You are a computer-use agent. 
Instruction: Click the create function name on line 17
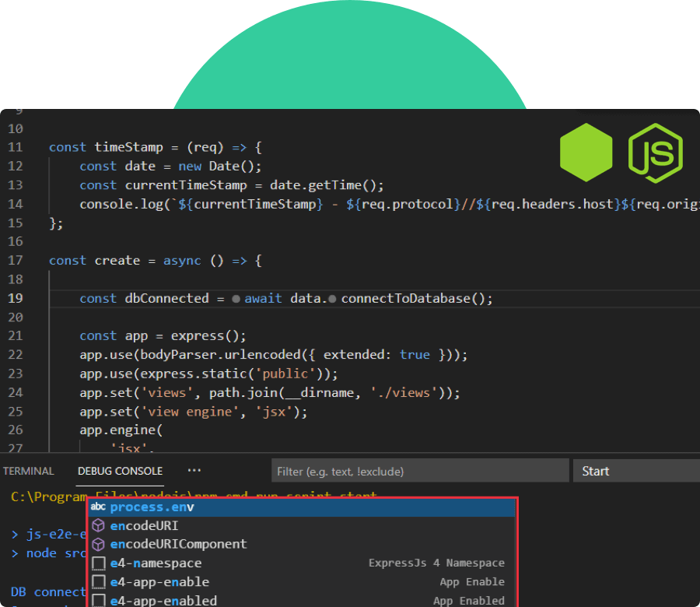[117, 261]
